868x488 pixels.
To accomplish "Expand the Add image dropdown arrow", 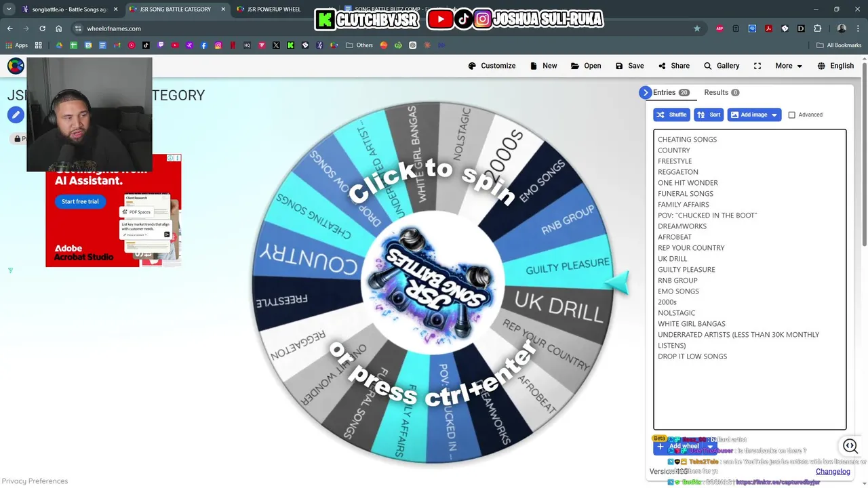I will [x=774, y=115].
